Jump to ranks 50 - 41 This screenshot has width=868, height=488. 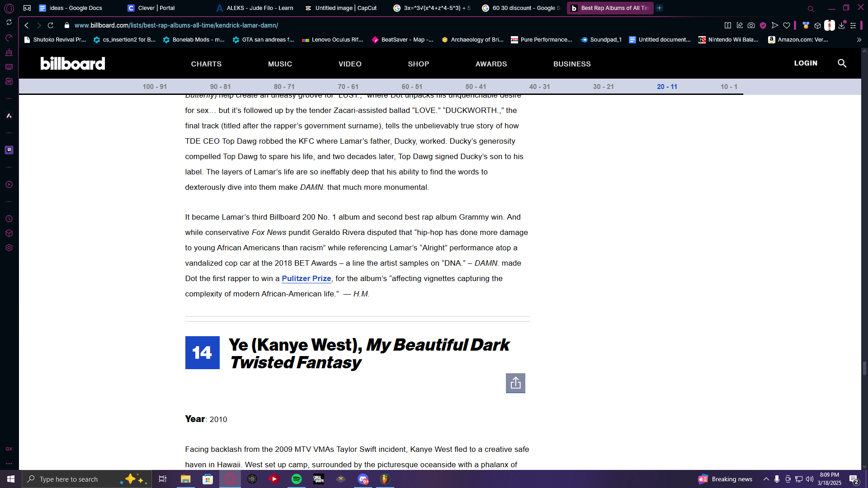pyautogui.click(x=476, y=87)
